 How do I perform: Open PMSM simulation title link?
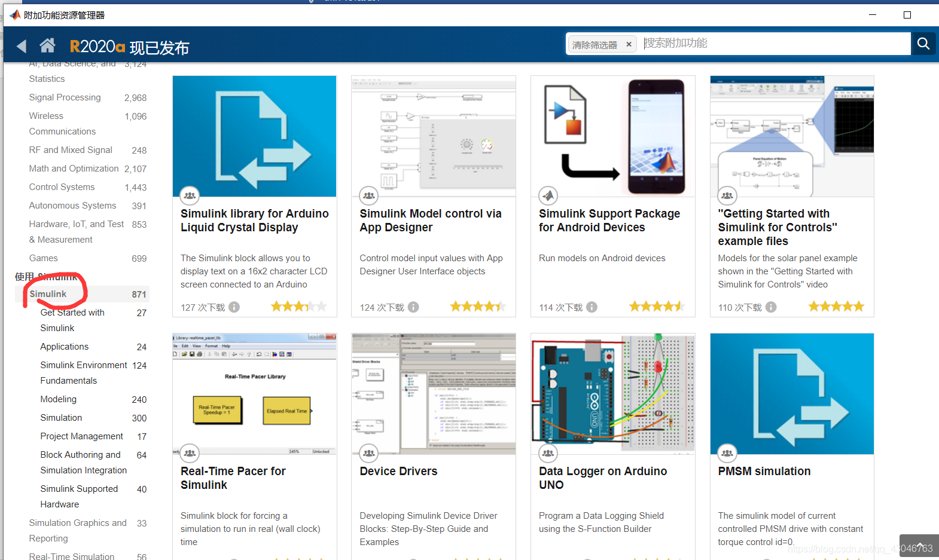point(764,471)
